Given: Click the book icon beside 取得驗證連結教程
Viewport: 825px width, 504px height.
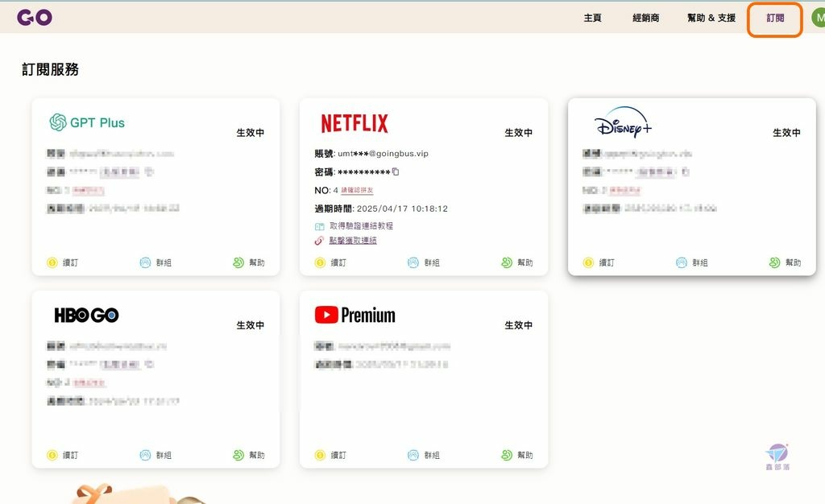Looking at the screenshot, I should [x=319, y=226].
